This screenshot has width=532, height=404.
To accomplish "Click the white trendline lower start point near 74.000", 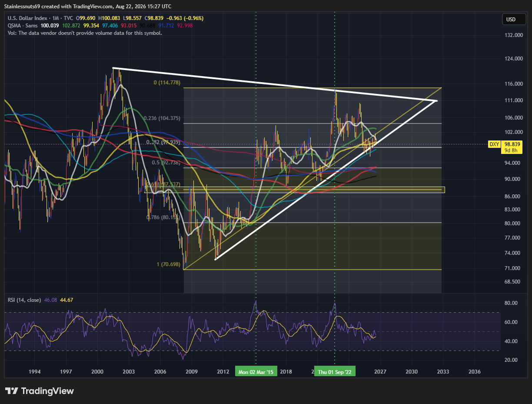I will tap(216, 260).
